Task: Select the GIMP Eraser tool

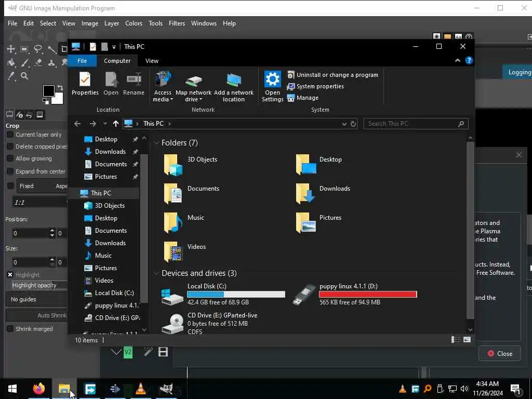Action: pyautogui.click(x=38, y=63)
